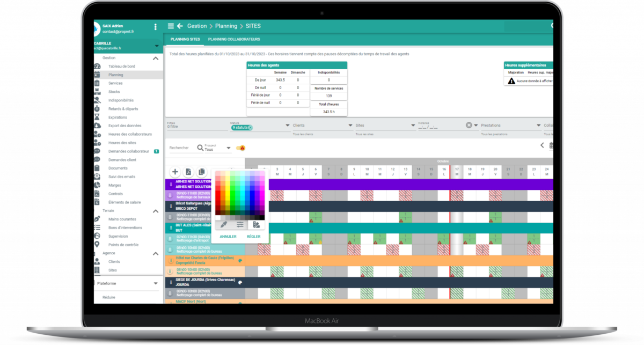Click the plus icon to add planning
This screenshot has width=644, height=345.
[175, 172]
